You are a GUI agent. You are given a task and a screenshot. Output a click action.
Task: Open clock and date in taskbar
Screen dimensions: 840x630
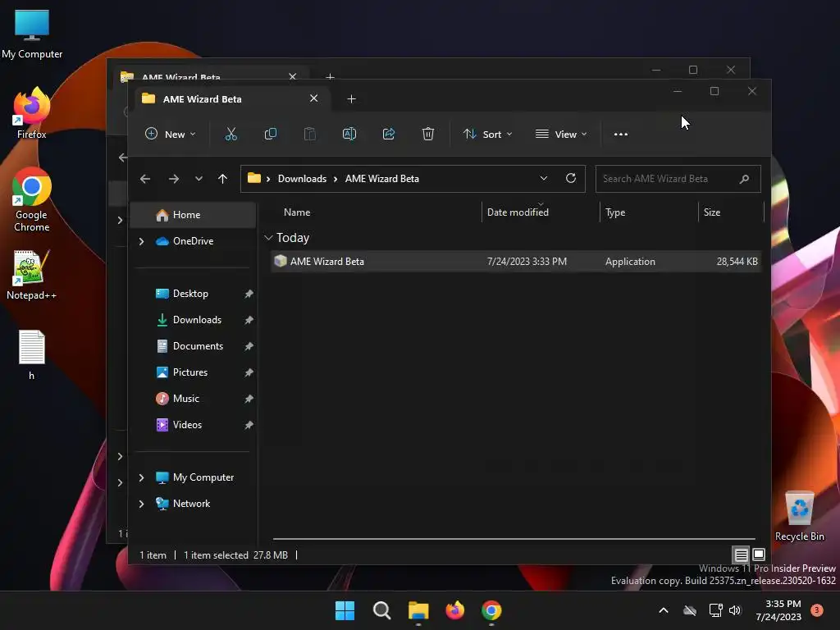778,610
